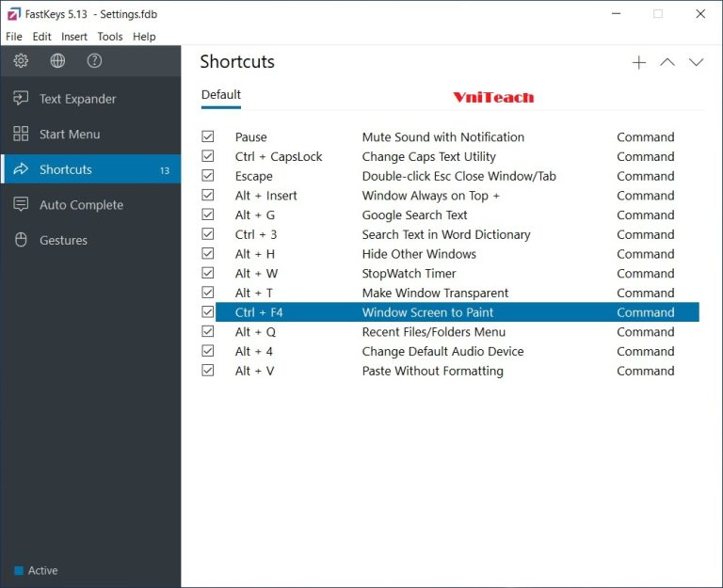Open settings gear icon in sidebar
This screenshot has height=588, width=723.
[21, 61]
